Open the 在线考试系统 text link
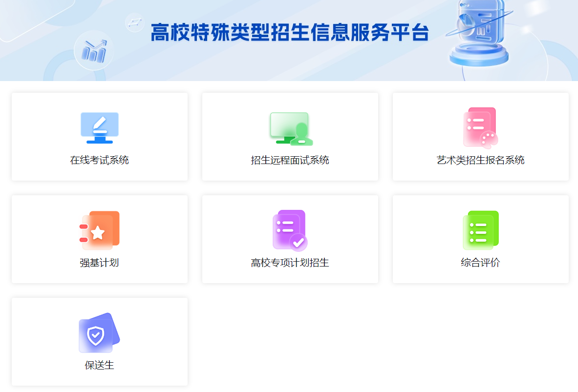 [x=100, y=160]
